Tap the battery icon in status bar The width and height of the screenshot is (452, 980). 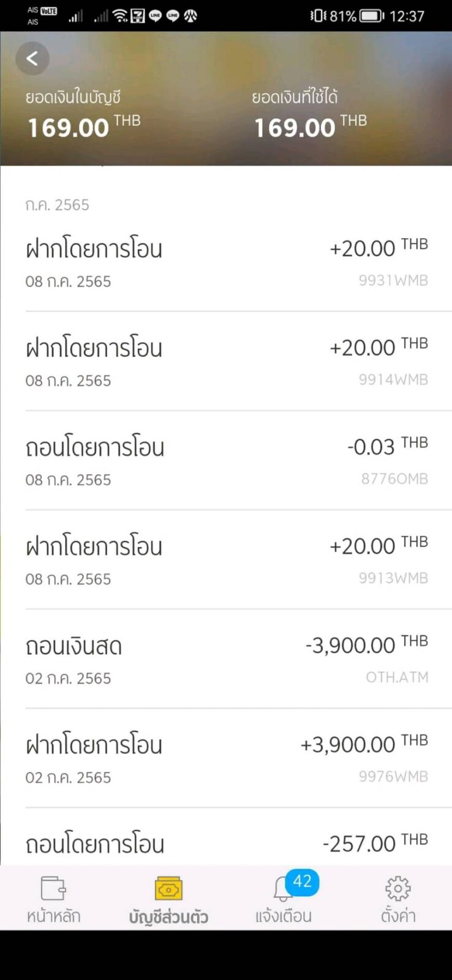[372, 16]
